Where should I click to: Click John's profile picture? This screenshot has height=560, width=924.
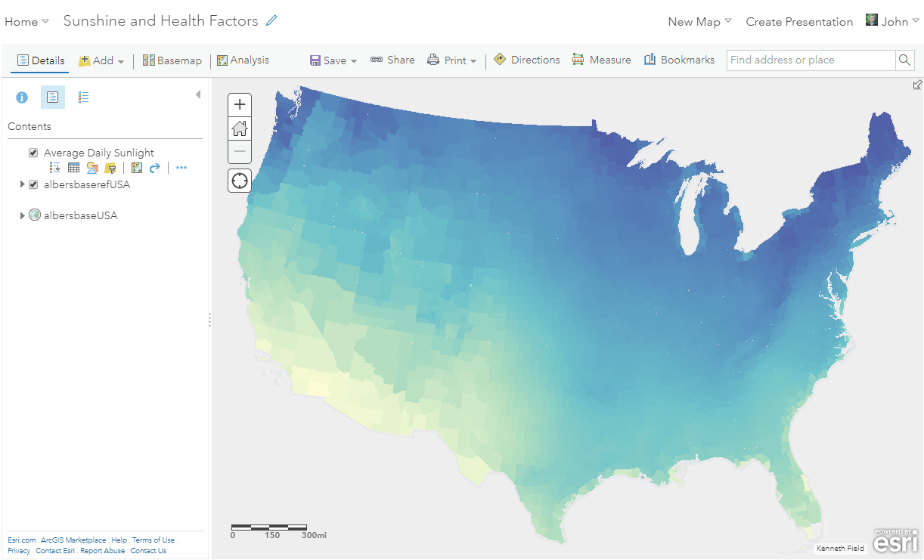pyautogui.click(x=872, y=21)
